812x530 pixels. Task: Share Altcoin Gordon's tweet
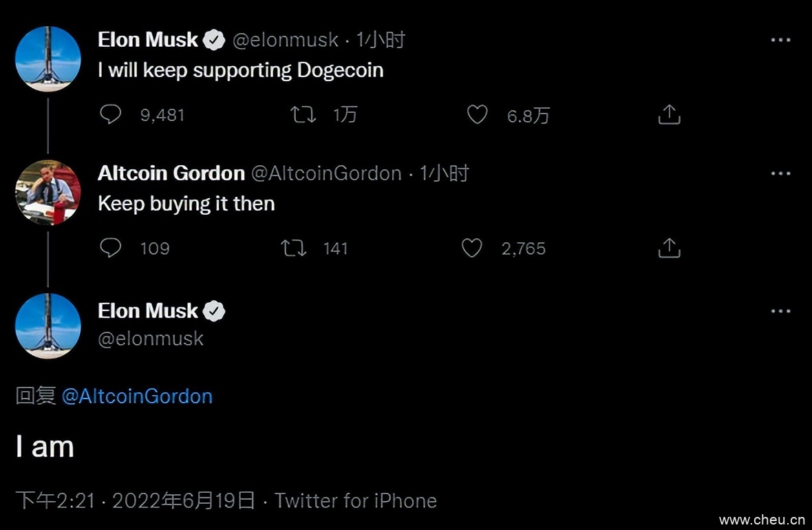(669, 248)
